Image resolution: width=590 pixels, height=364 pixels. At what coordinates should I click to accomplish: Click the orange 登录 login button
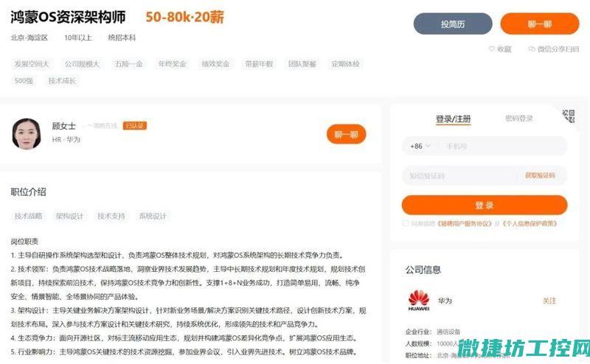click(x=485, y=205)
